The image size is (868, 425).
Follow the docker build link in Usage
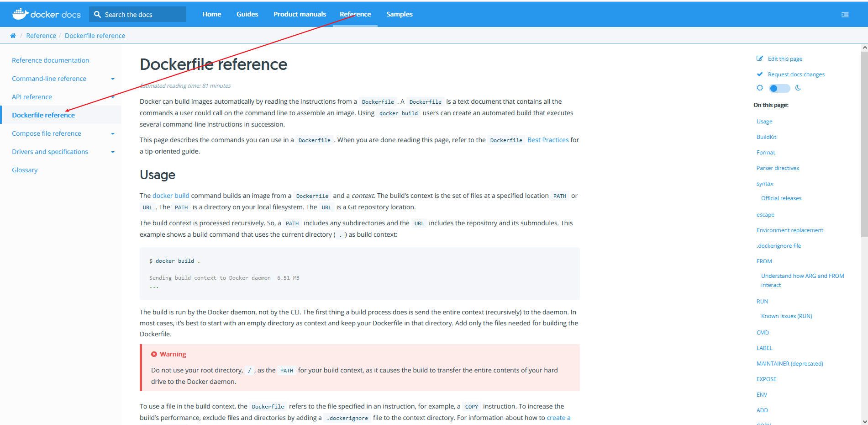tap(171, 196)
